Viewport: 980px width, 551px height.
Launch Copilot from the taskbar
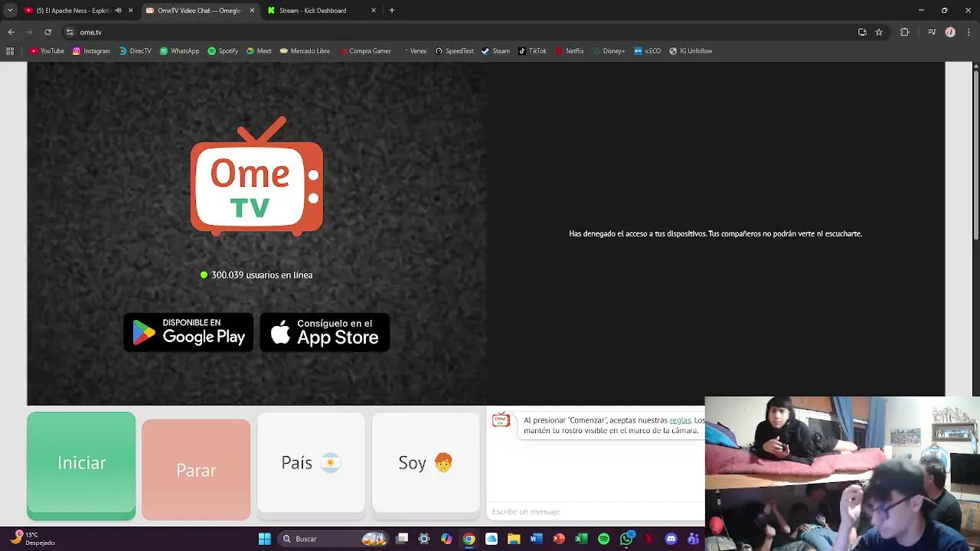tap(446, 539)
